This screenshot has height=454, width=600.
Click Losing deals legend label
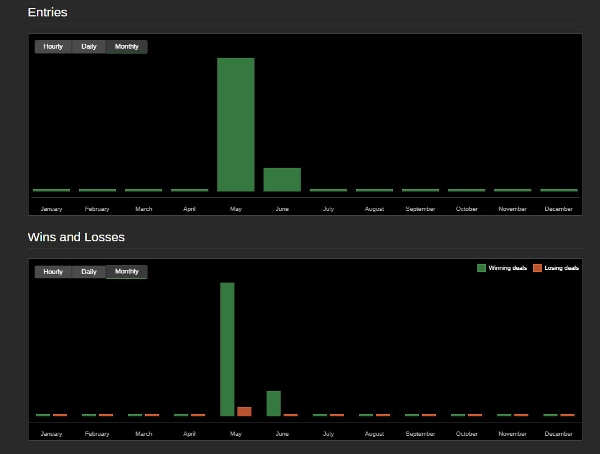561,268
